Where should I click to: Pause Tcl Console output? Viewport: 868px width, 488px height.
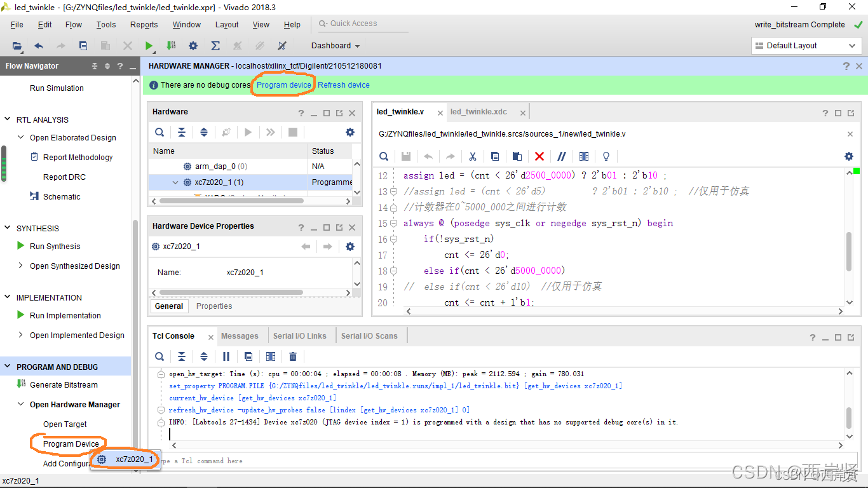click(226, 356)
